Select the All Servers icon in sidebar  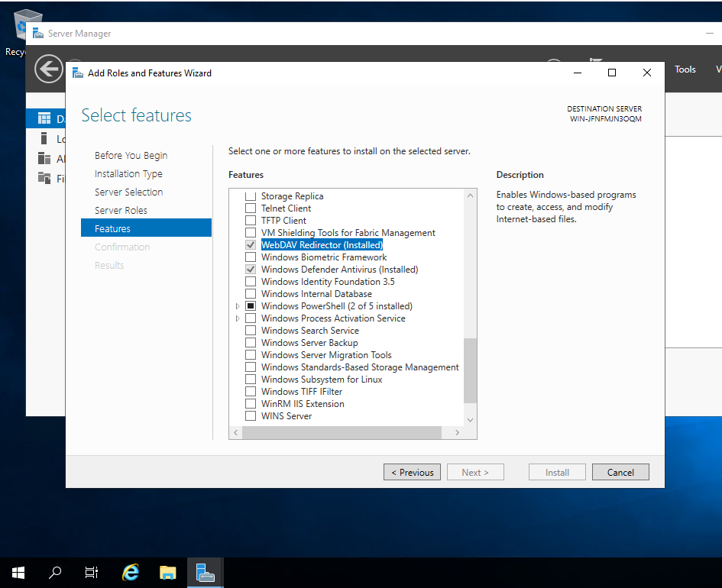(44, 159)
